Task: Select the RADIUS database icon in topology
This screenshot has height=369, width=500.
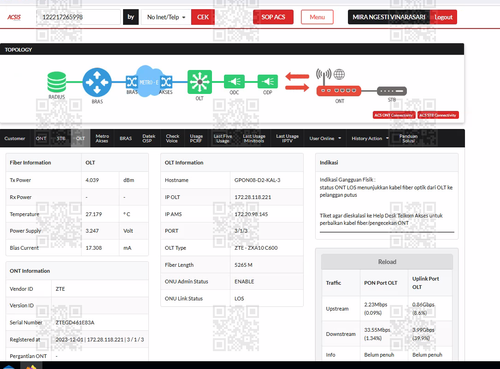Action: 57,82
